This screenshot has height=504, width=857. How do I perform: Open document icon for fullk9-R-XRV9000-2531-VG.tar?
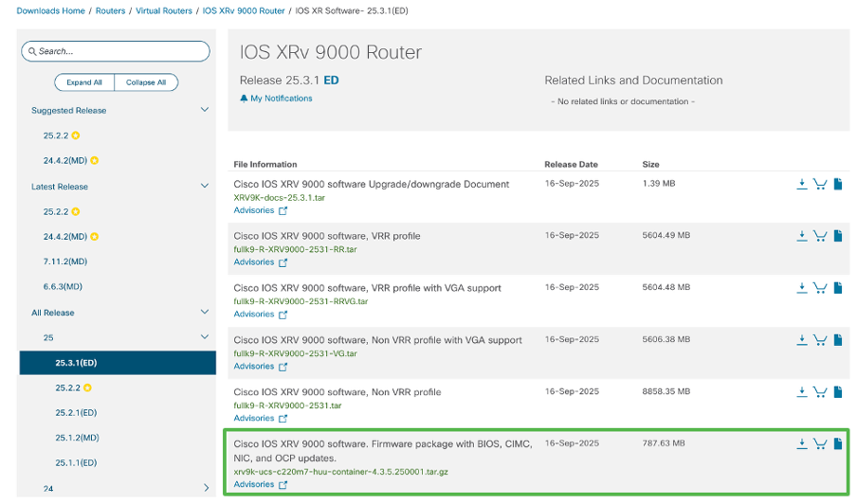(837, 340)
